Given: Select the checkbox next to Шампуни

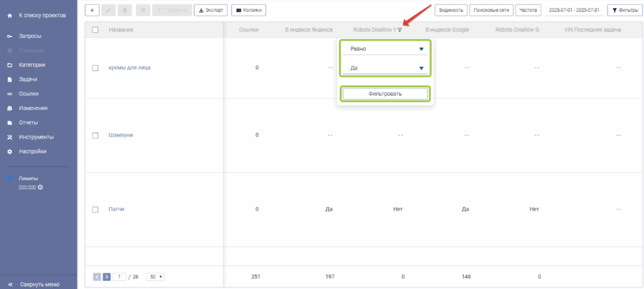Looking at the screenshot, I should [96, 135].
